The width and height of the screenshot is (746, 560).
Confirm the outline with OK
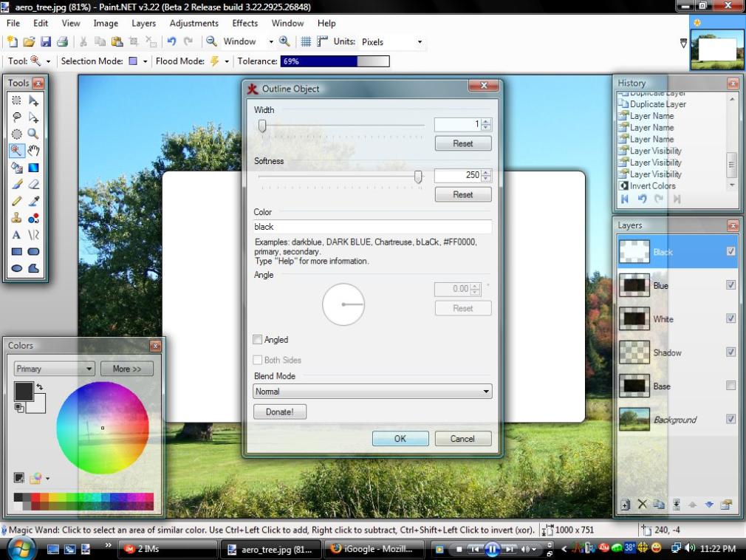400,438
